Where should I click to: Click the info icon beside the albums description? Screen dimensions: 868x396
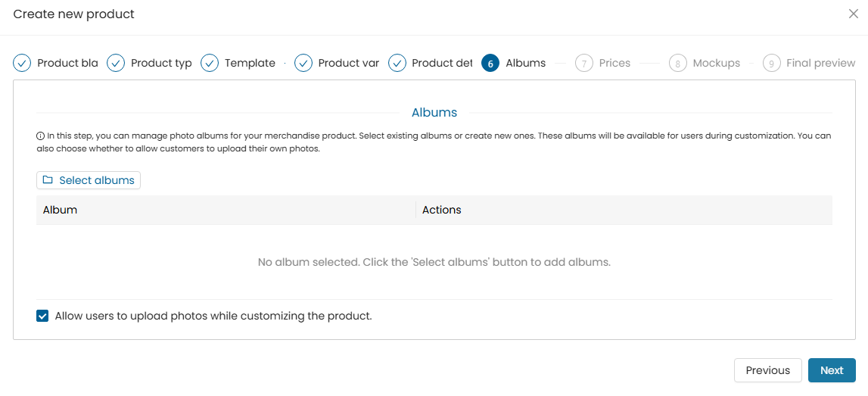click(40, 135)
